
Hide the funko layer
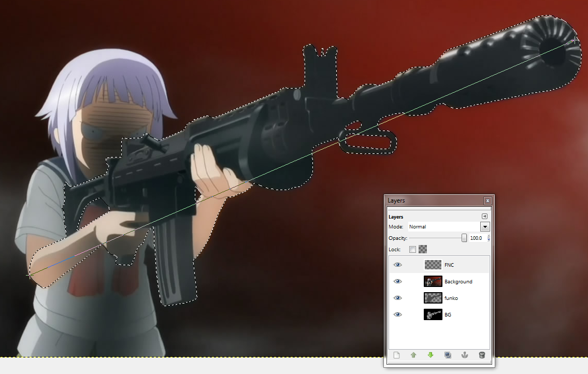(x=397, y=298)
